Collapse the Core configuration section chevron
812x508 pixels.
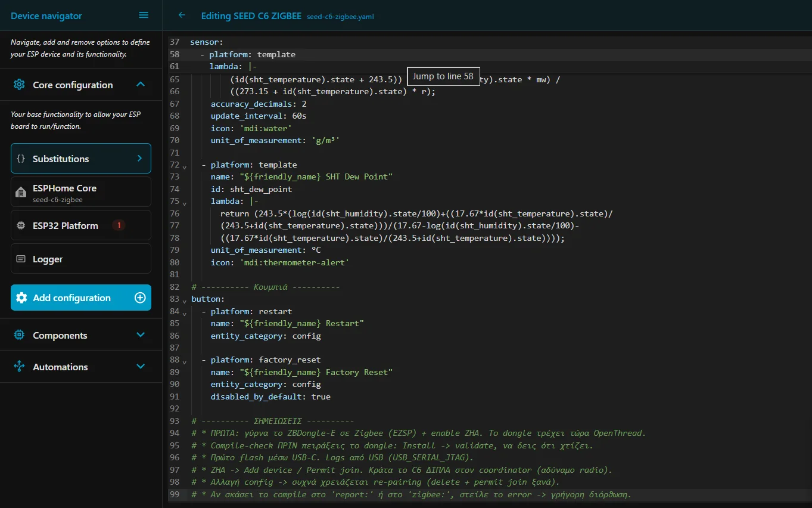[x=141, y=85]
